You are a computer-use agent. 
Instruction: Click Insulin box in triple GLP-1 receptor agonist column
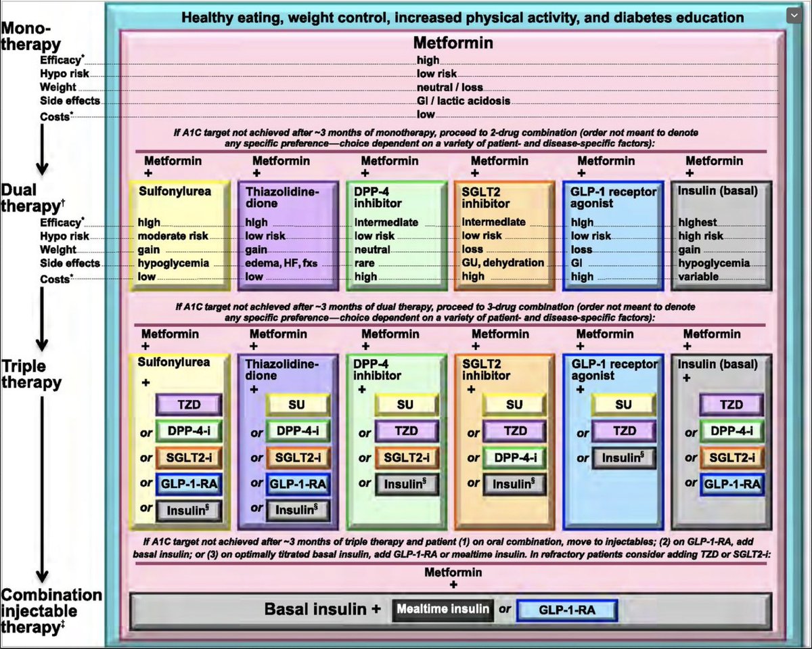click(623, 457)
